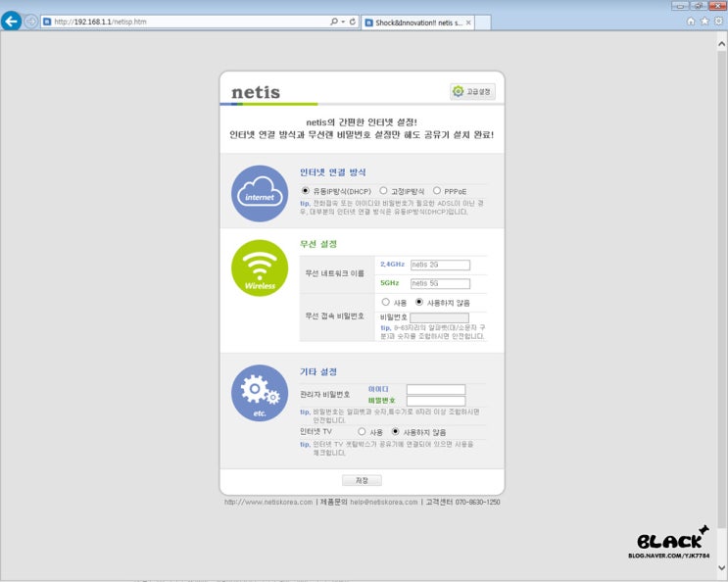
Task: Click the page favicon in address bar
Action: (x=47, y=22)
